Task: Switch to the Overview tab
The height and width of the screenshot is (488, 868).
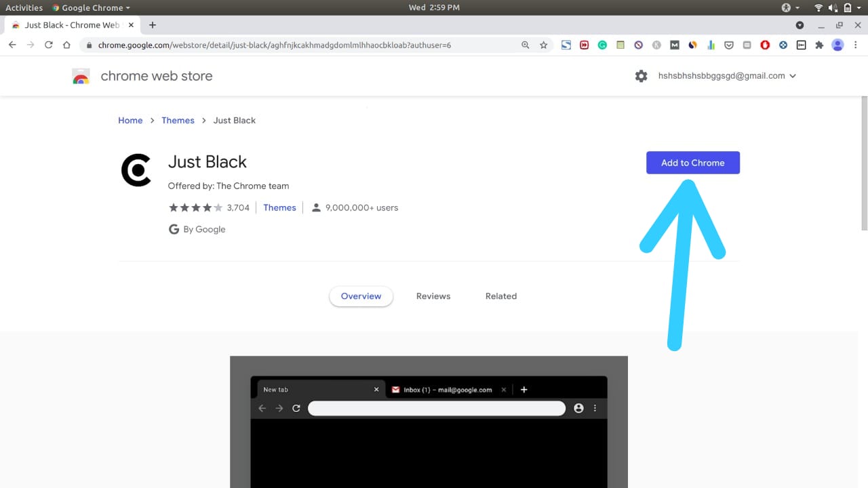Action: click(x=361, y=296)
